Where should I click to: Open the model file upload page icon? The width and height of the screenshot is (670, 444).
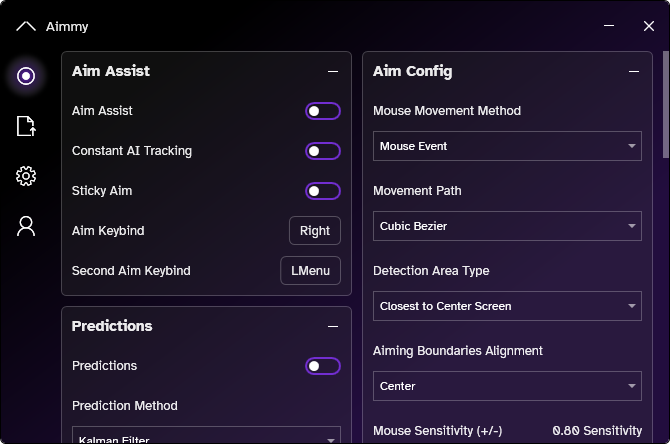pyautogui.click(x=26, y=126)
